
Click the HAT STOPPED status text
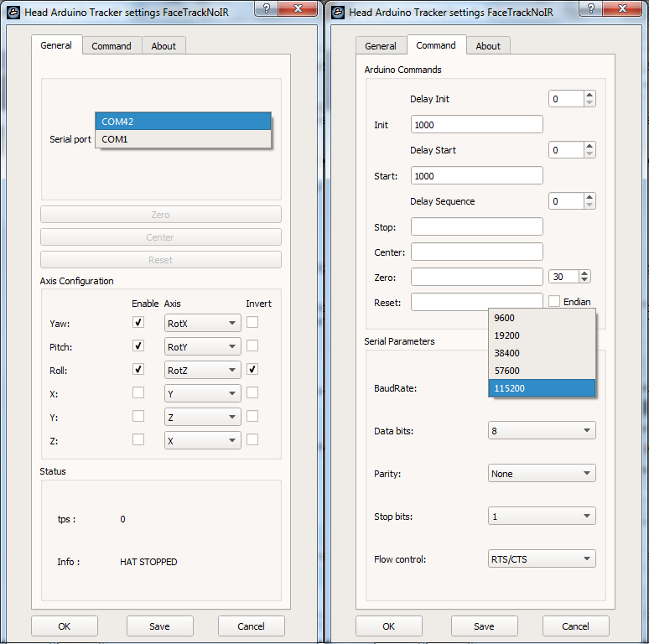(148, 562)
